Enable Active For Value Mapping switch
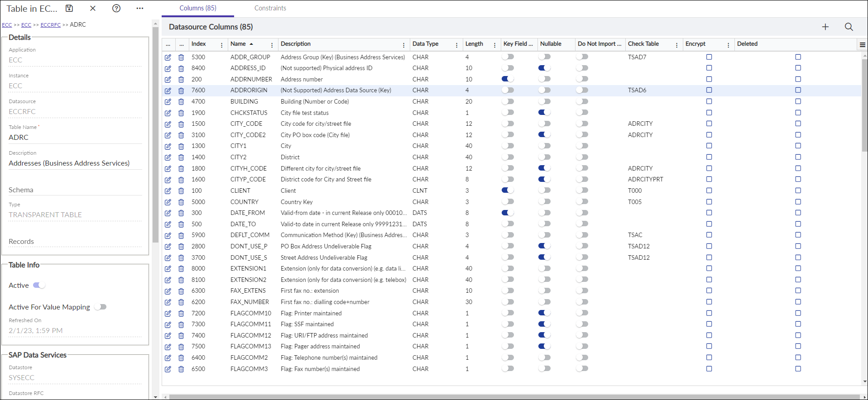The image size is (868, 400). pos(100,307)
